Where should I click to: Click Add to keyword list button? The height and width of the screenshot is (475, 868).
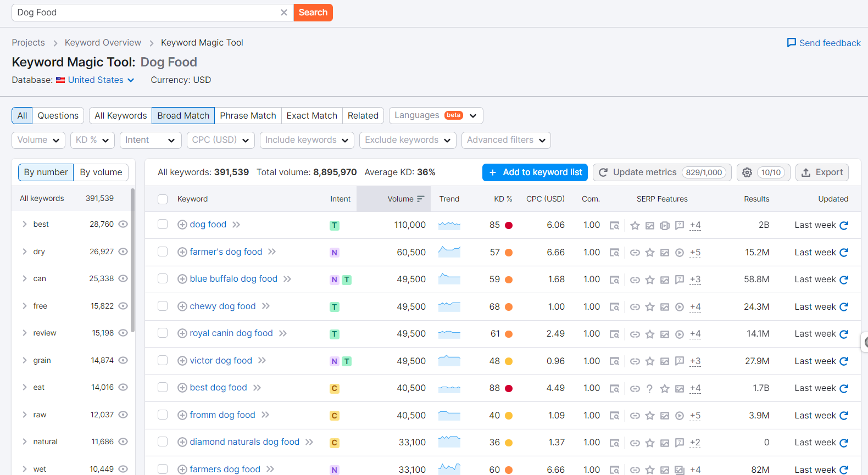pyautogui.click(x=535, y=172)
